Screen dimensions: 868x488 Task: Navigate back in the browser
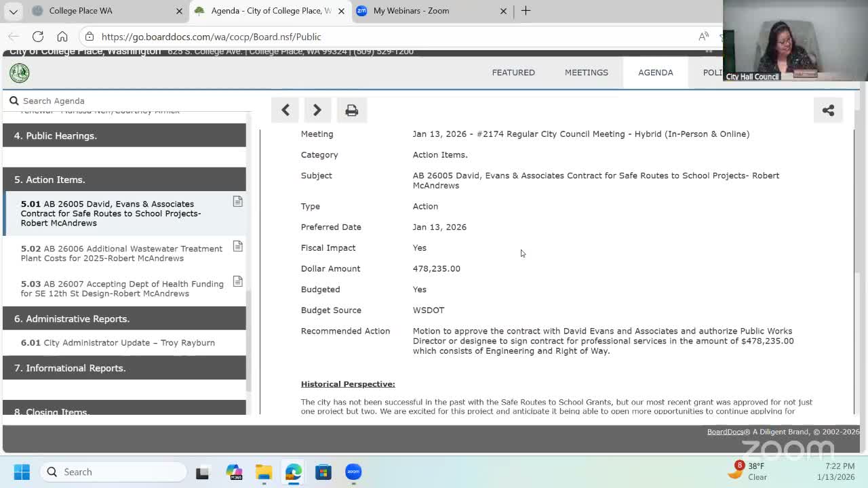click(14, 37)
